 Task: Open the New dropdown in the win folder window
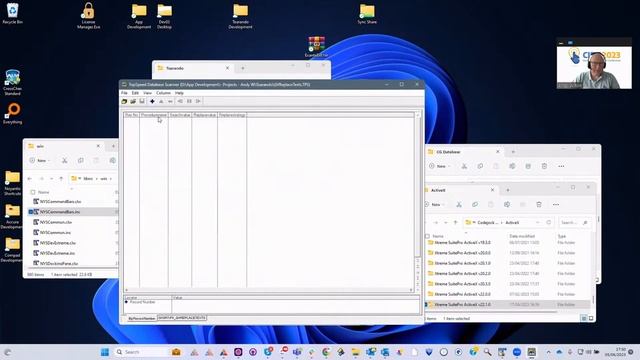40,161
